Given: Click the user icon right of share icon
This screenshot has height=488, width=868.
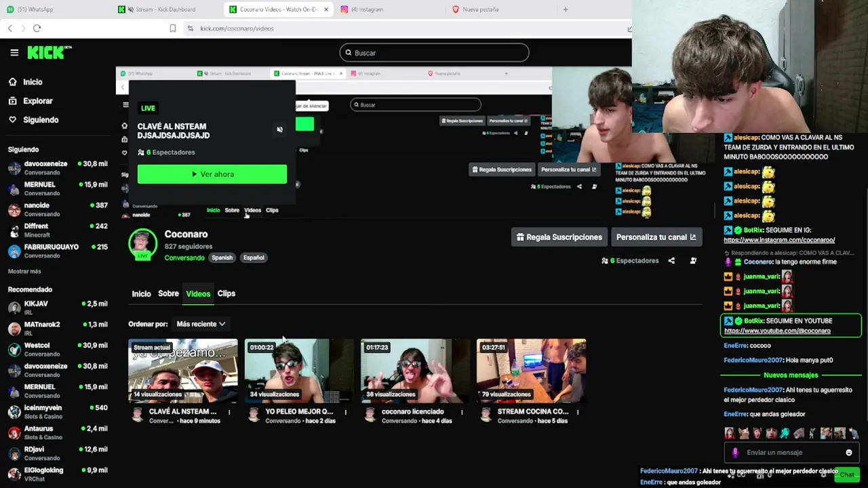Looking at the screenshot, I should point(693,261).
